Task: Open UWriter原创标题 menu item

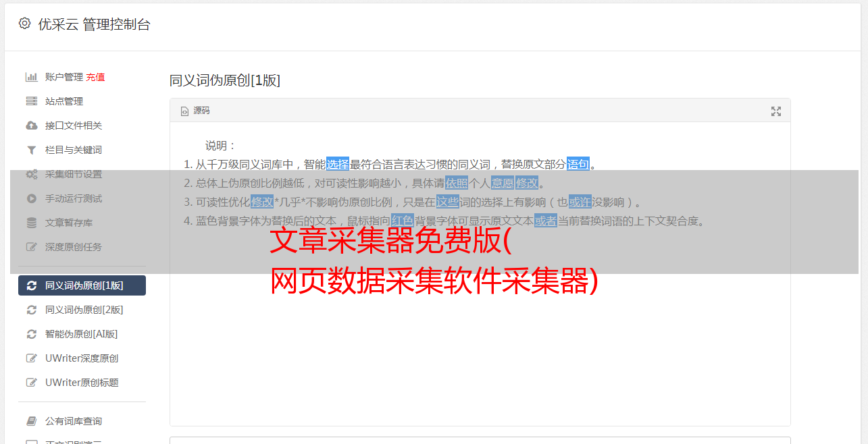Action: 82,383
